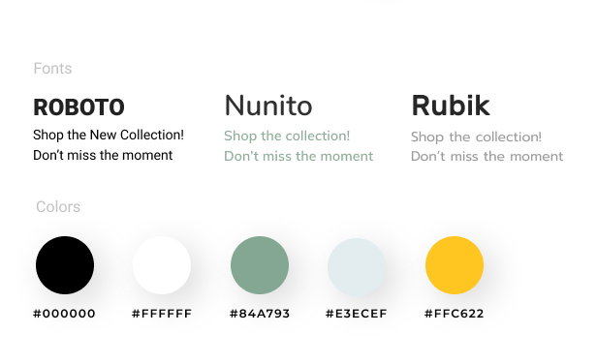The width and height of the screenshot is (597, 364).
Task: Choose the yellow #FFC622 color circle
Action: click(x=455, y=265)
